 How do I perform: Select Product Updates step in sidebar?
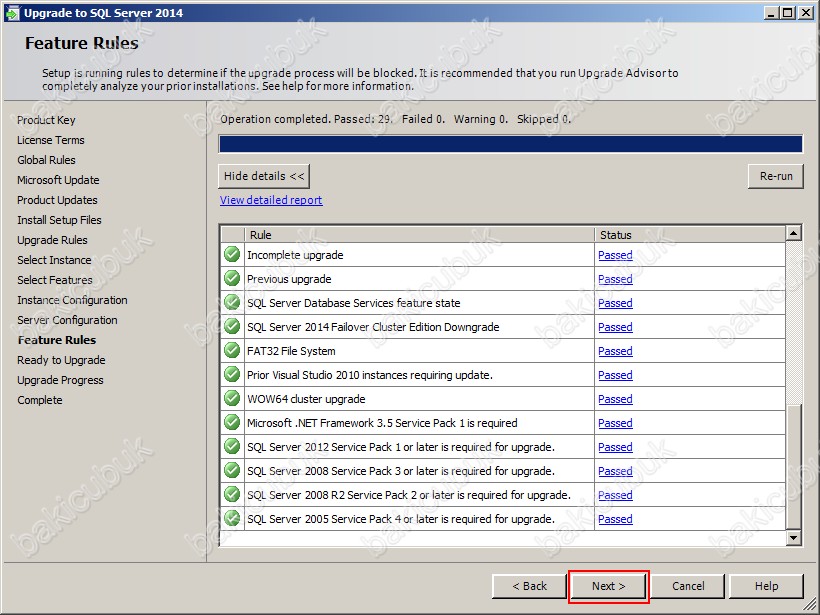coord(57,200)
